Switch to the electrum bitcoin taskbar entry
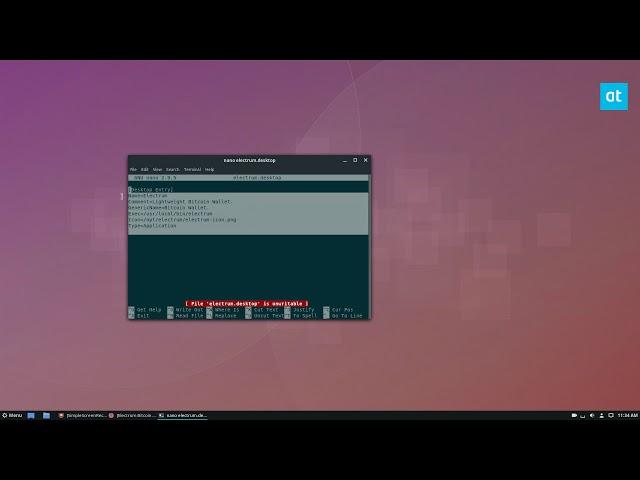 pyautogui.click(x=133, y=416)
